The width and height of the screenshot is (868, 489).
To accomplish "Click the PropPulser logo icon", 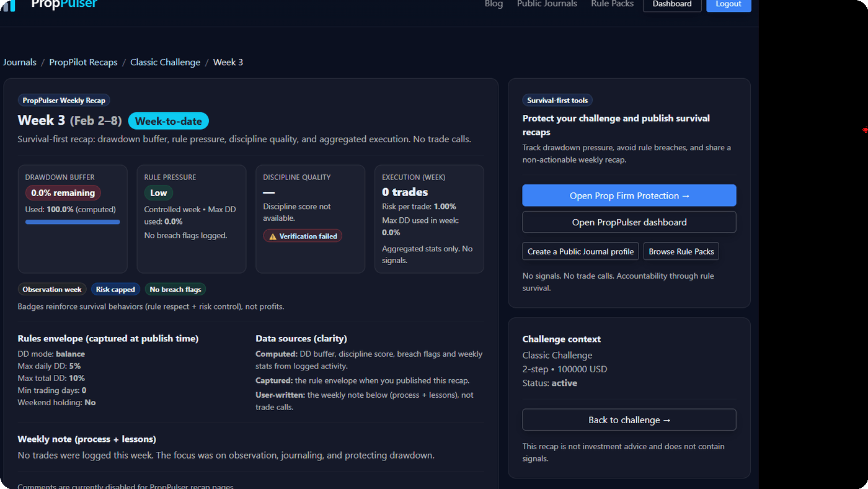I will pyautogui.click(x=7, y=5).
